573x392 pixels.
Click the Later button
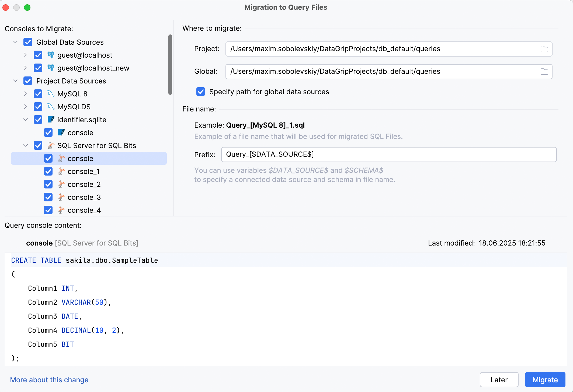pyautogui.click(x=499, y=380)
